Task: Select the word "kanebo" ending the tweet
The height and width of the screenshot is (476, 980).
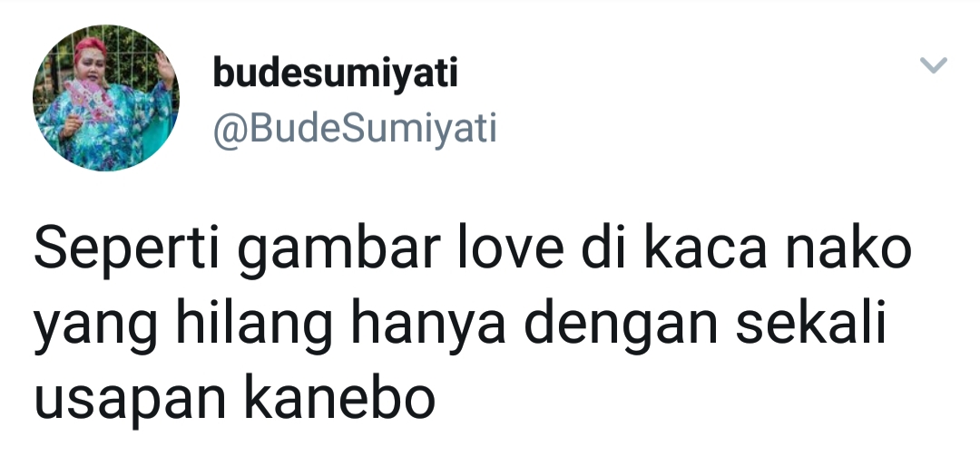Action: (x=339, y=397)
